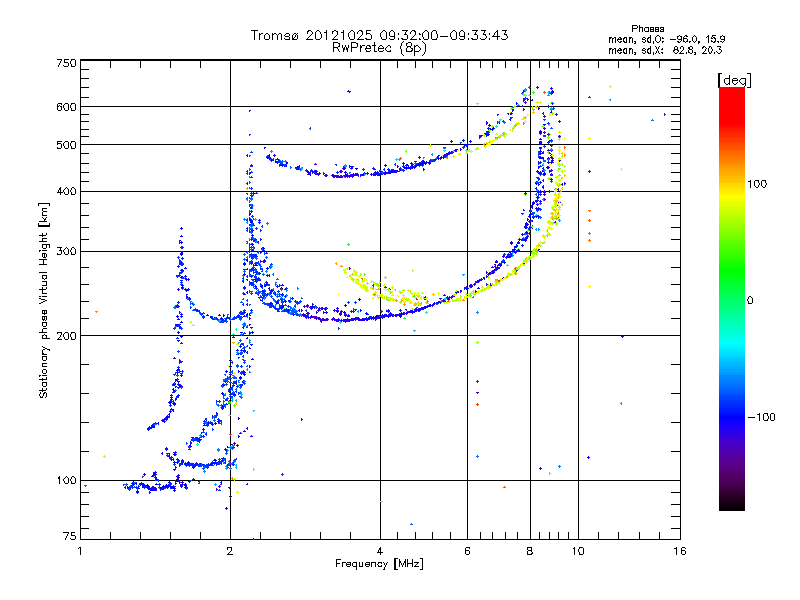
Task: Click the x-axis '6' tick label
Action: [467, 551]
